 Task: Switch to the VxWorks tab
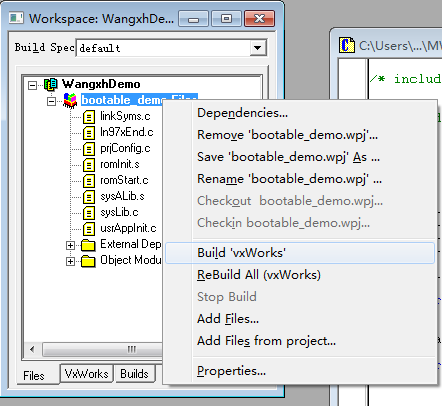click(x=87, y=374)
